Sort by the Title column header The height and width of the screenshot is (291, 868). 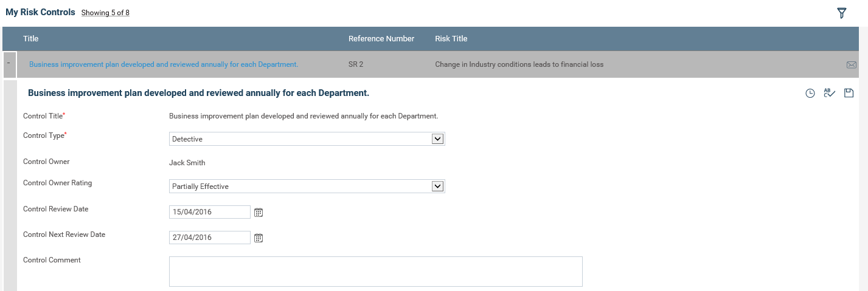point(30,39)
